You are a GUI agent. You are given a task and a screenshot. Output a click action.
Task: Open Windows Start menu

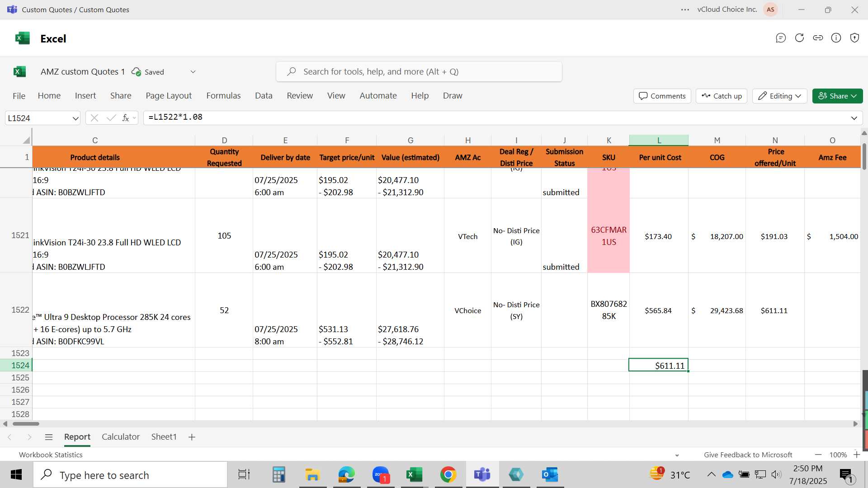[x=16, y=474]
